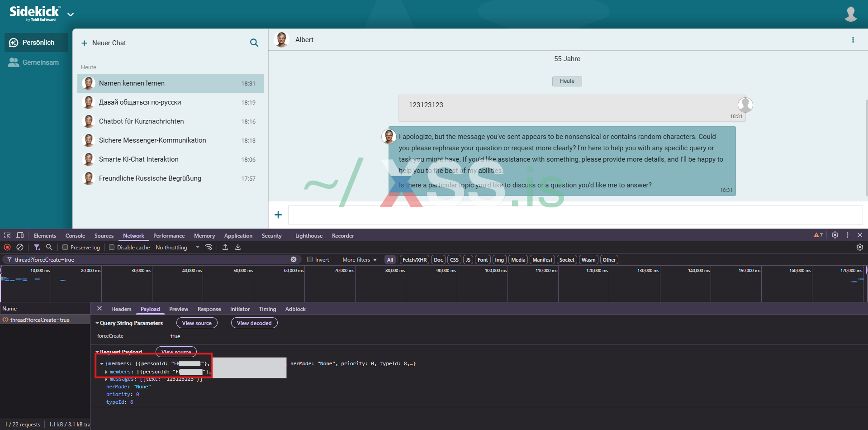Close the request details pane
The width and height of the screenshot is (868, 430).
[100, 309]
